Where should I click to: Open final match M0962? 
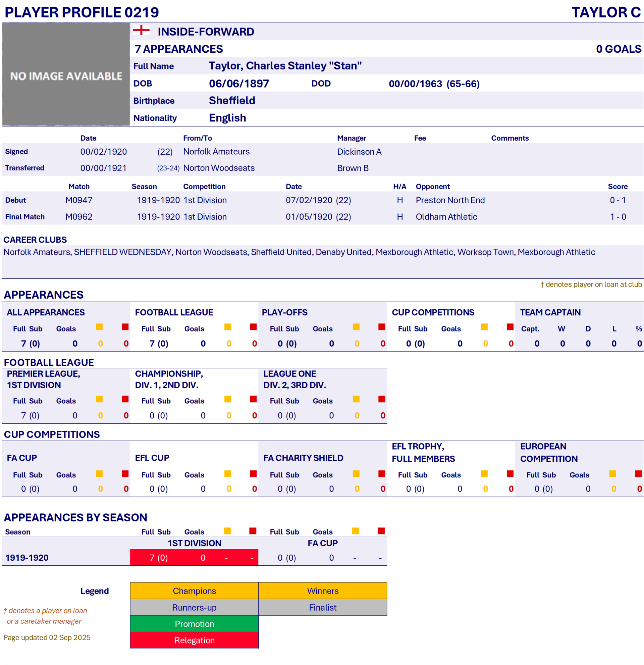[79, 217]
